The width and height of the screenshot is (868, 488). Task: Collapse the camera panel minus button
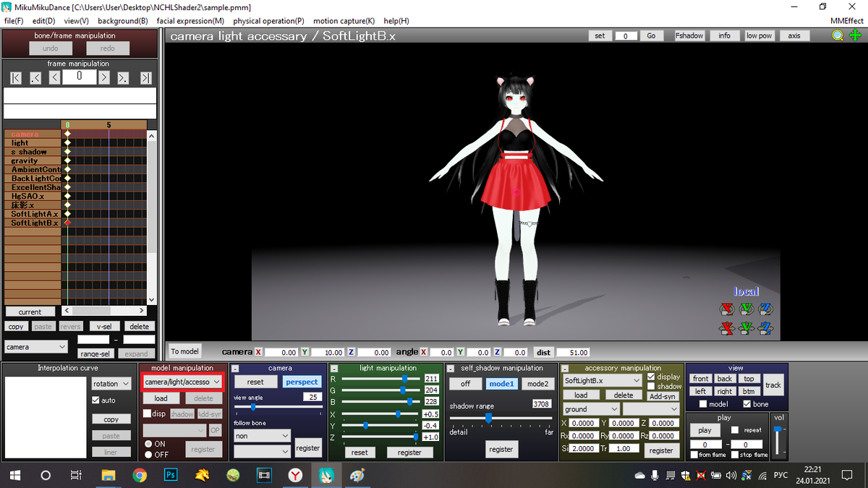click(235, 368)
